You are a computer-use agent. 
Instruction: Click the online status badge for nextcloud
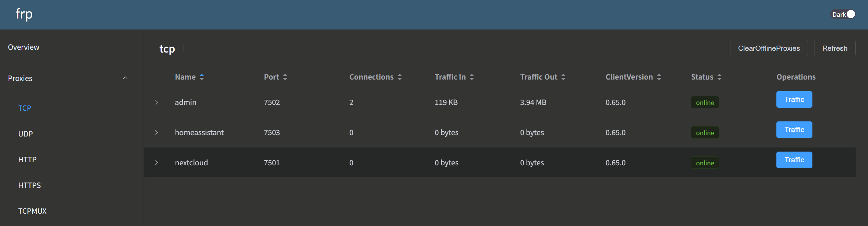click(x=705, y=163)
